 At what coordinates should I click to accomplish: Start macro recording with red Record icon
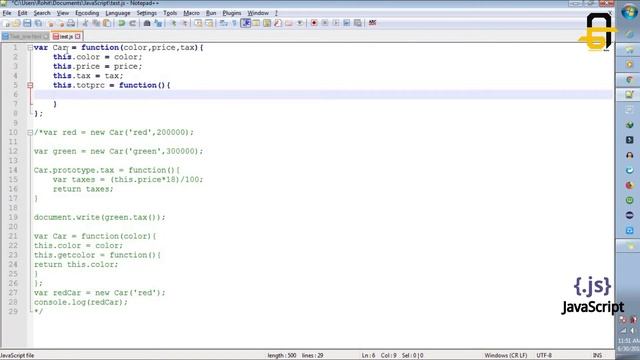pyautogui.click(x=314, y=23)
